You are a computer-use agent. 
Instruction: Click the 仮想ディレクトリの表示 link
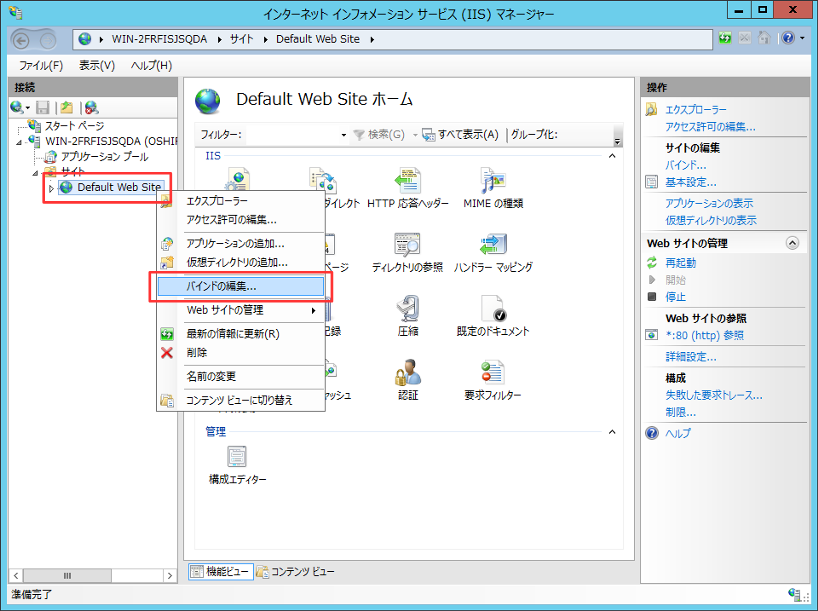711,220
